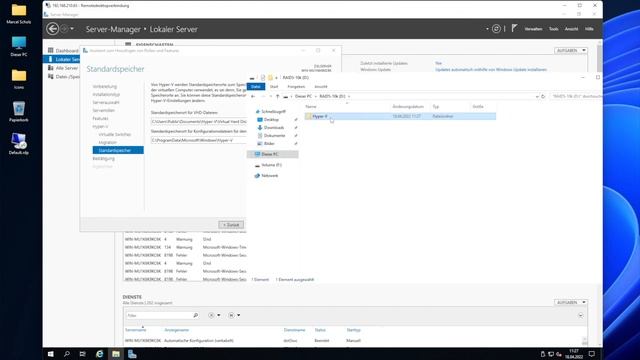The height and width of the screenshot is (360, 640).
Task: Click the Explorer address bar refresh icon
Action: [x=543, y=97]
